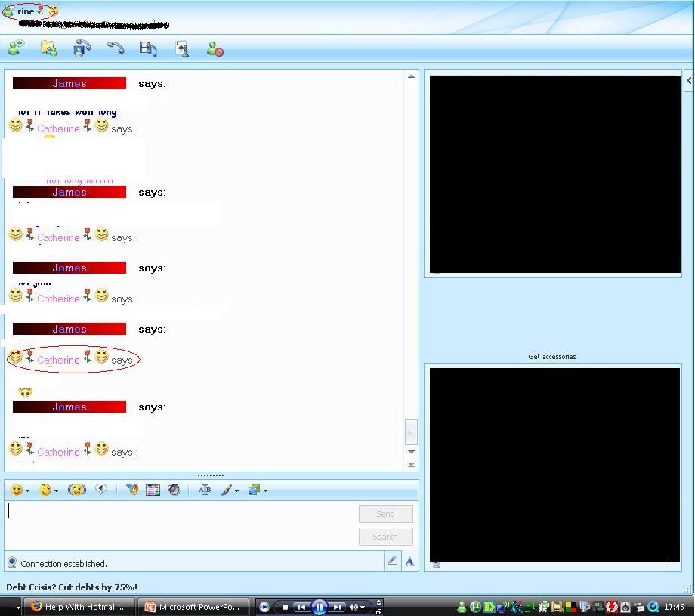695x616 pixels.
Task: Click the Get accessories link
Action: point(552,356)
